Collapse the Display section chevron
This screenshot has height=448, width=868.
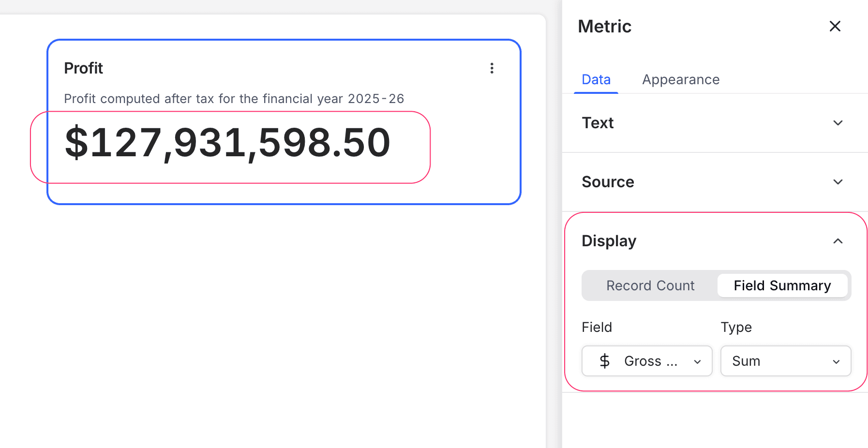(838, 241)
